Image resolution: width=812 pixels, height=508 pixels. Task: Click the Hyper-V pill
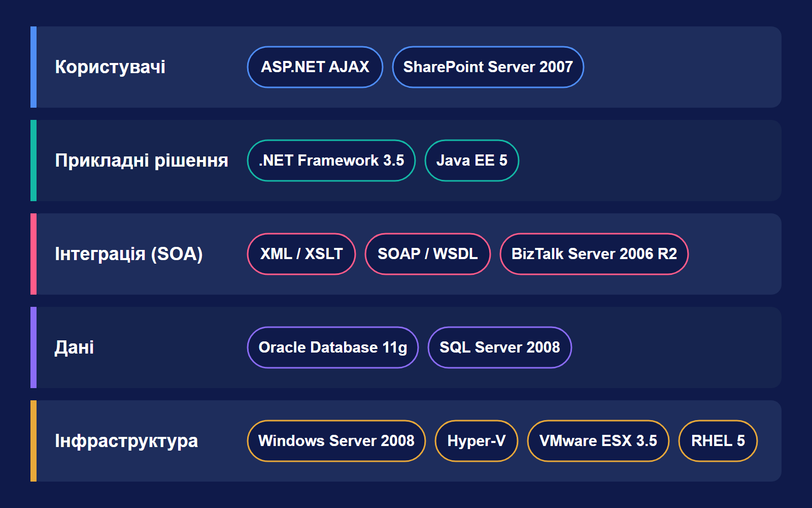pos(477,441)
